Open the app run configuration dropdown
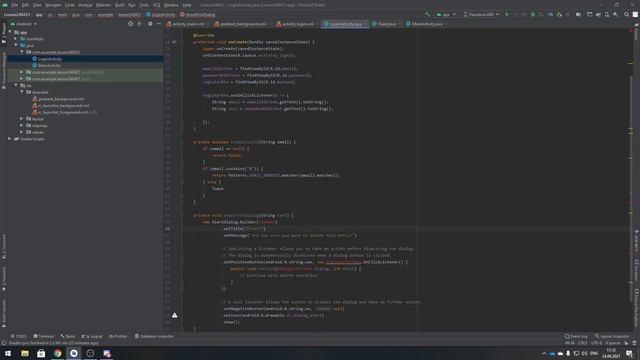This screenshot has width=640, height=360. [x=446, y=14]
